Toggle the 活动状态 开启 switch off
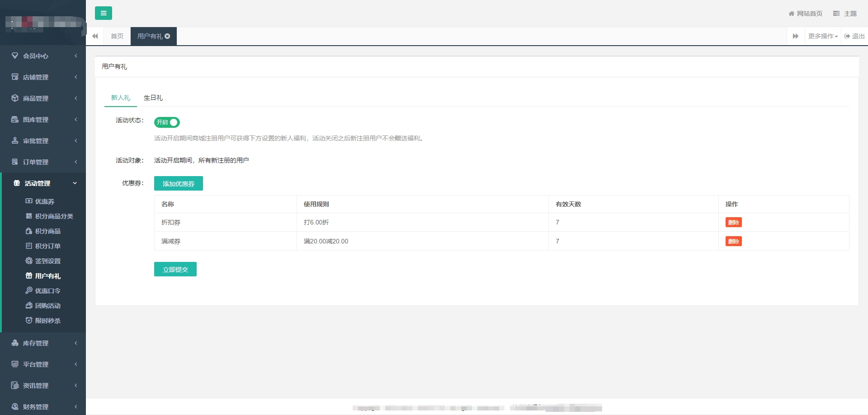Screen dimensions: 868x415 tap(167, 122)
